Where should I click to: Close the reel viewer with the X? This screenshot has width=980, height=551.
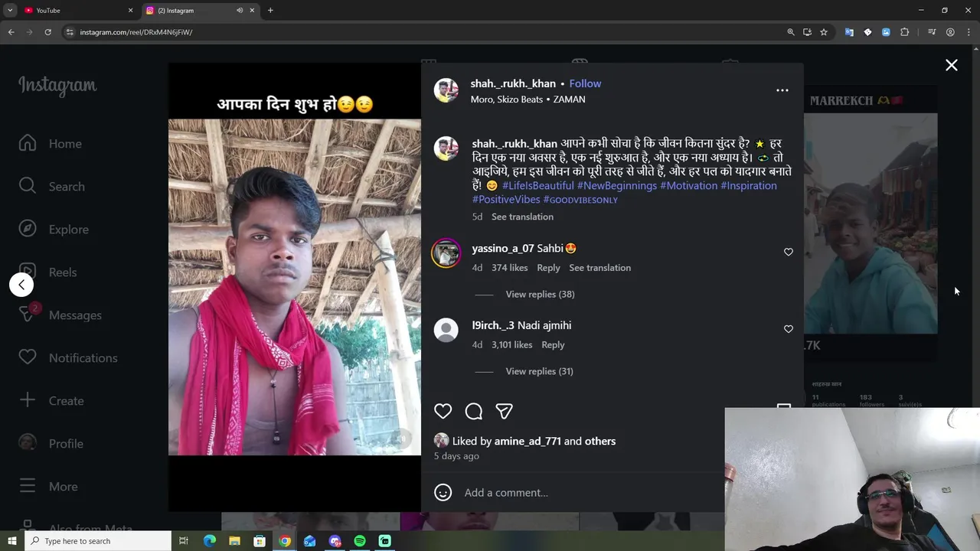(x=951, y=66)
